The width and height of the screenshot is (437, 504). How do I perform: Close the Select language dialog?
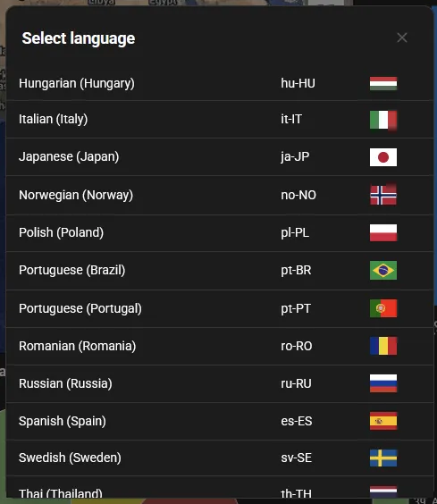pyautogui.click(x=402, y=38)
